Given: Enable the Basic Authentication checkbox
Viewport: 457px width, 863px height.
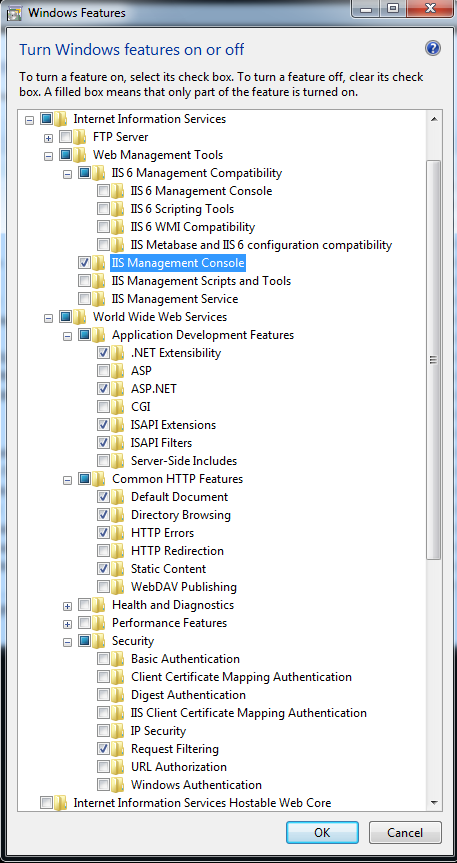Looking at the screenshot, I should click(104, 659).
